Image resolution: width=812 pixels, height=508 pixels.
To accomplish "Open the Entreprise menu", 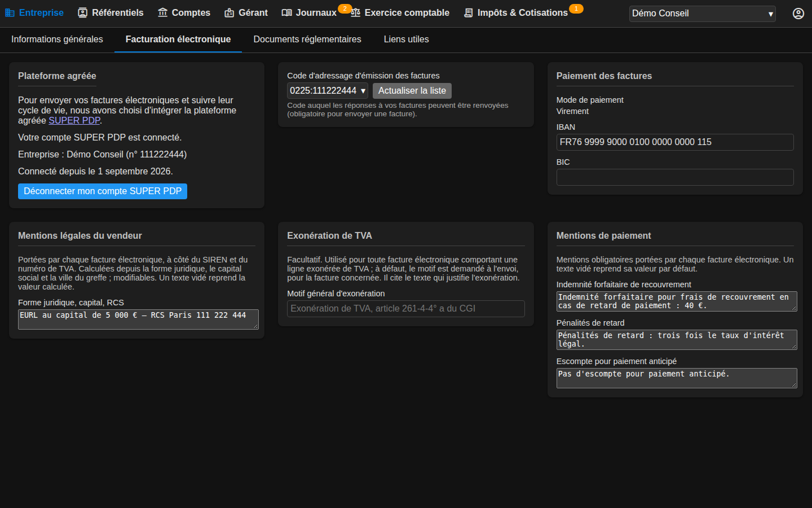I will click(34, 12).
